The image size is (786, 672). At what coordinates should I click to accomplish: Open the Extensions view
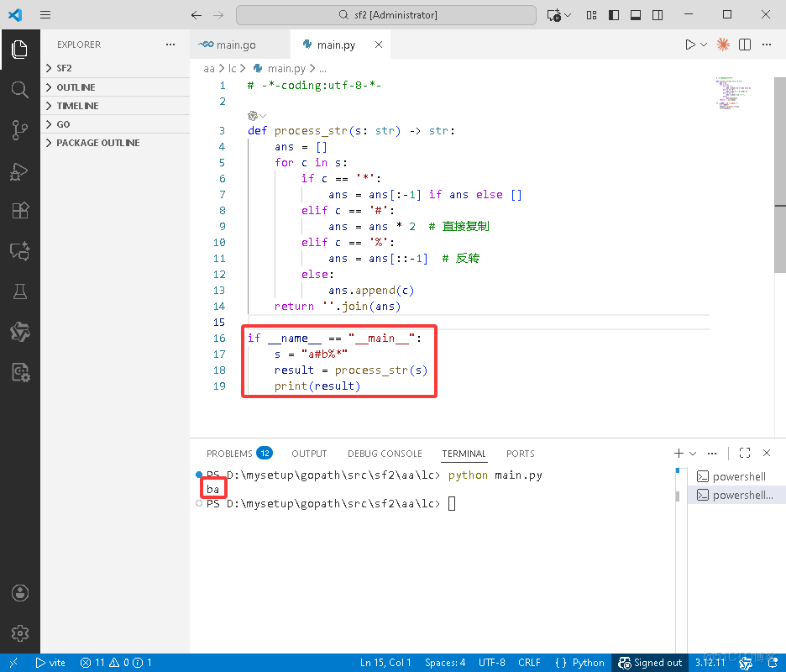20,211
